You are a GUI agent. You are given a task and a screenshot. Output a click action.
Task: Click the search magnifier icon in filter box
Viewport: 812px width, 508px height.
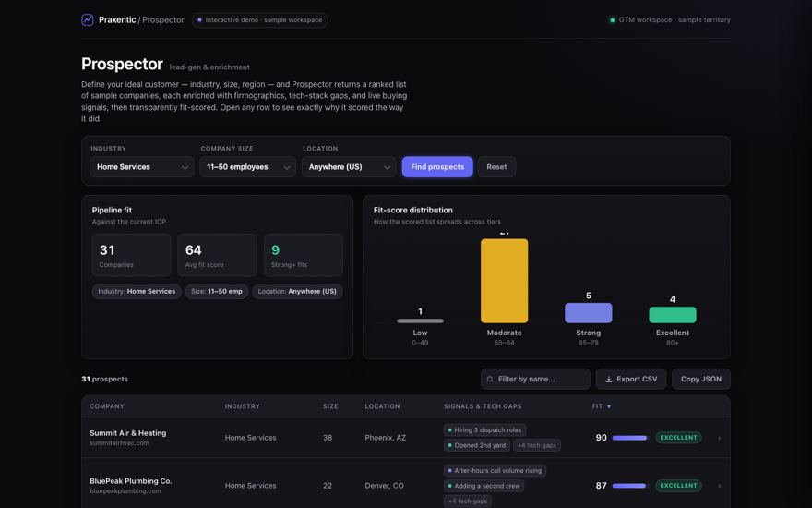490,380
